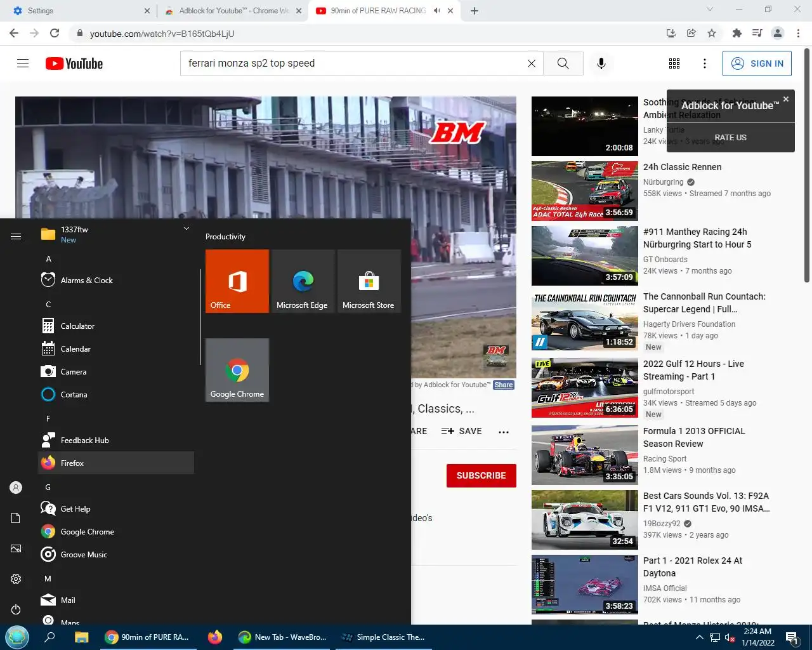Screen dimensions: 812x650
Task: Open the Chrome three-dot menu
Action: click(799, 33)
